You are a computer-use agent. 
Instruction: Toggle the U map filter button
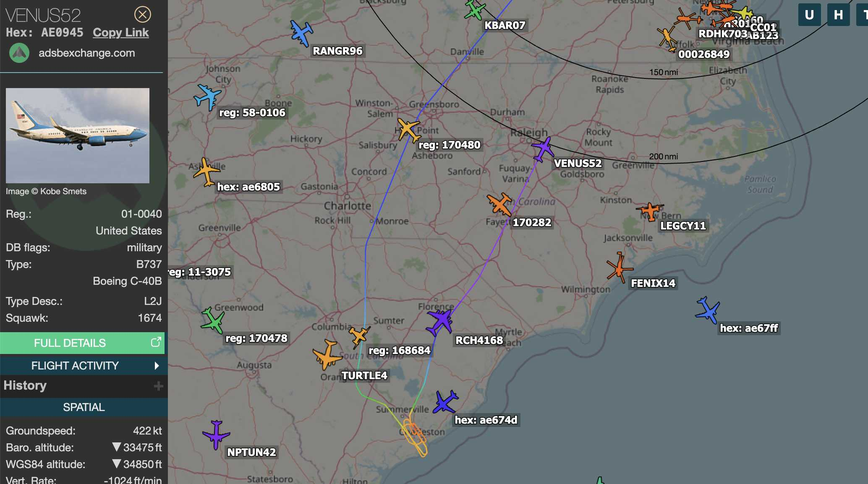pos(809,15)
